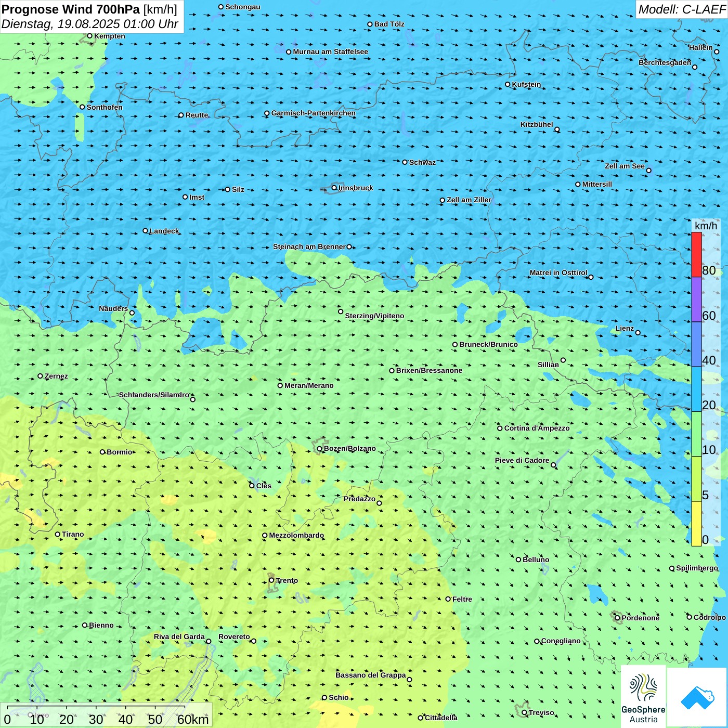This screenshot has width=728, height=728.
Task: Click the Kufstein location dot
Action: click(x=508, y=84)
